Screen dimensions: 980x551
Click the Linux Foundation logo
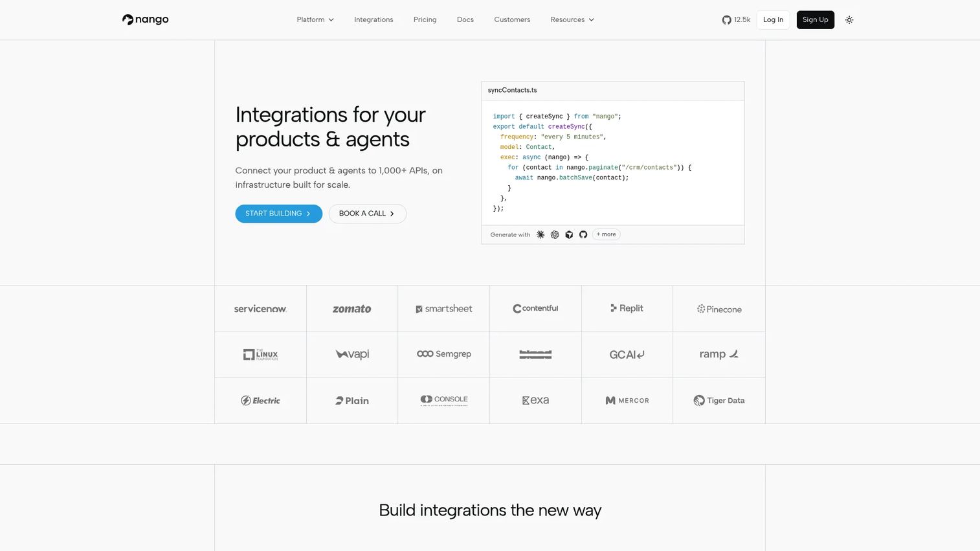[x=260, y=354]
